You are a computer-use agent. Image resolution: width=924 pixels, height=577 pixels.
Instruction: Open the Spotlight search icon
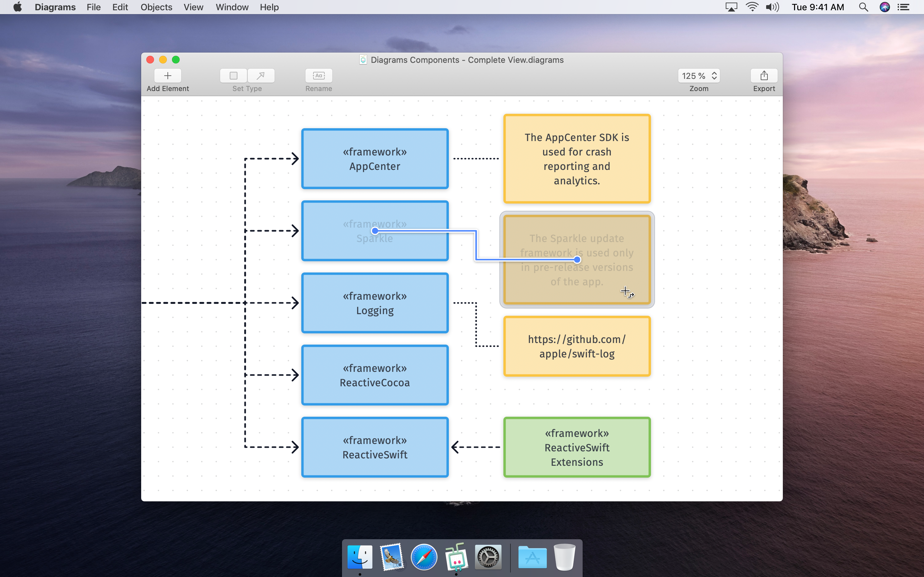(863, 7)
